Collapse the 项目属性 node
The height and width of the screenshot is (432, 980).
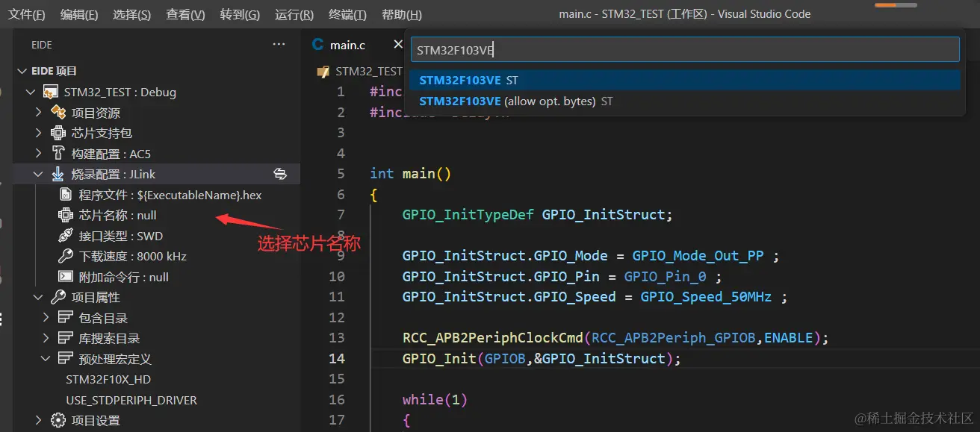(x=39, y=297)
